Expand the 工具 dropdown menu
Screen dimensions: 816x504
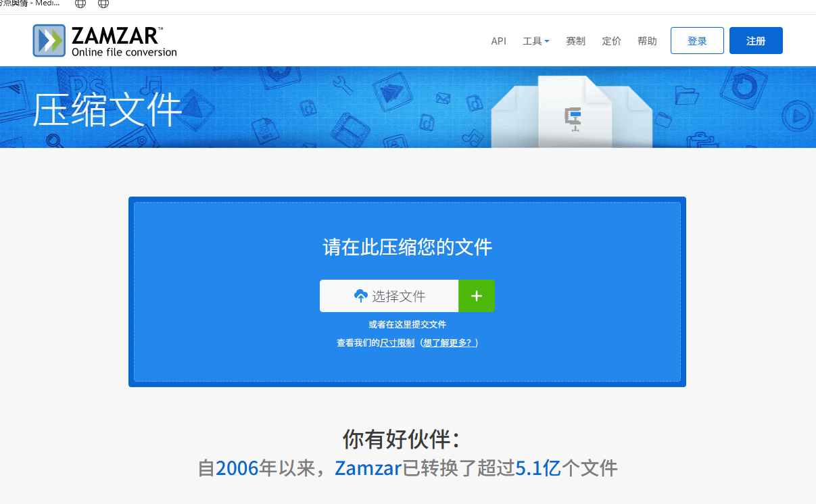[x=535, y=41]
